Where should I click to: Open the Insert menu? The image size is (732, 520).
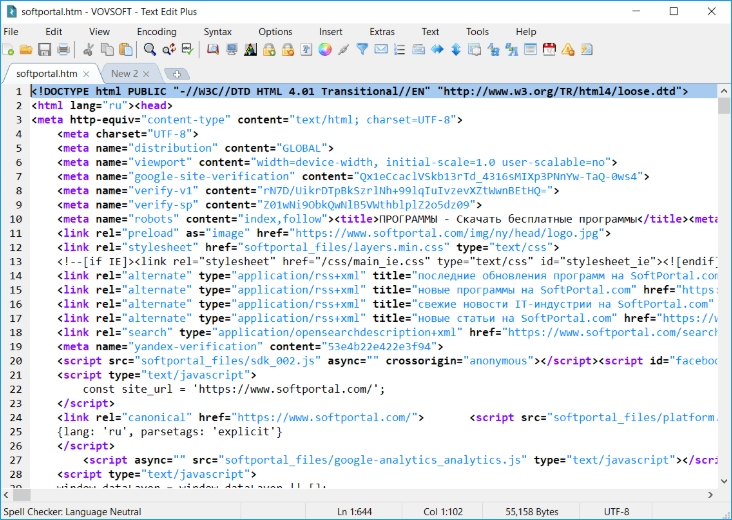pos(331,32)
